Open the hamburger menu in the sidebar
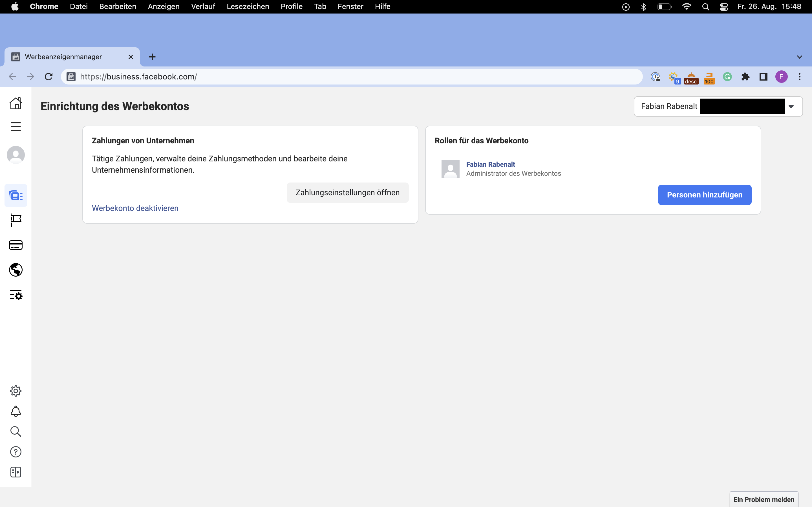 pos(16,127)
